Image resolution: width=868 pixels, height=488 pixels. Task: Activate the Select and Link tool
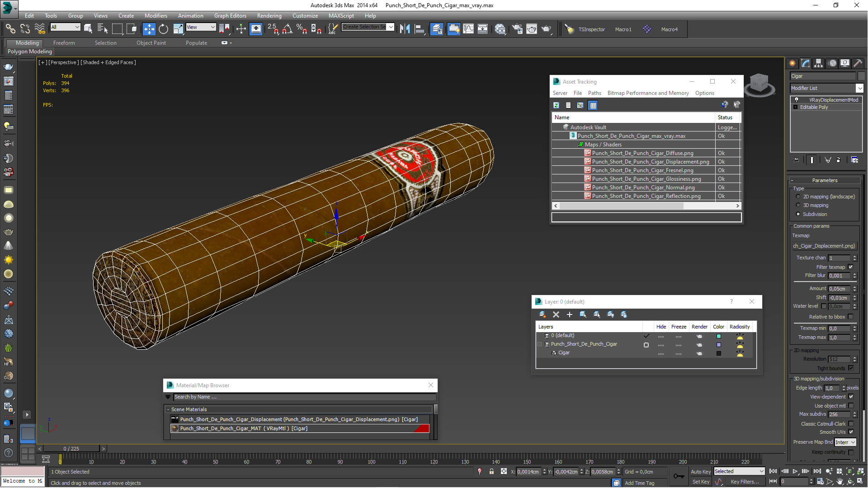click(x=10, y=29)
